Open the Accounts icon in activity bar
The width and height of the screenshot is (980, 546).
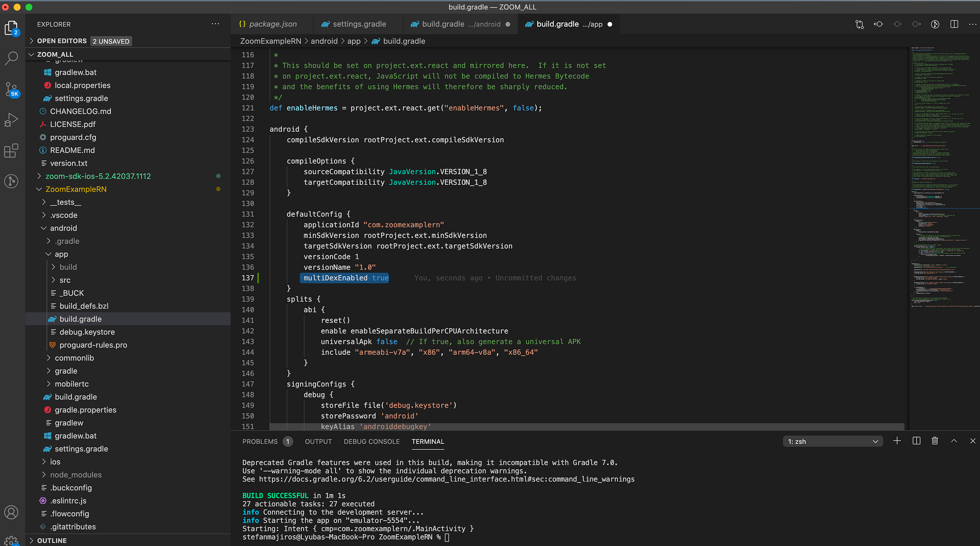11,512
